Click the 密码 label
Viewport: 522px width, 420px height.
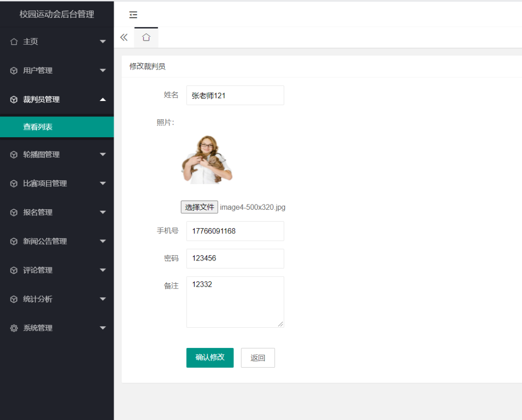pyautogui.click(x=171, y=258)
